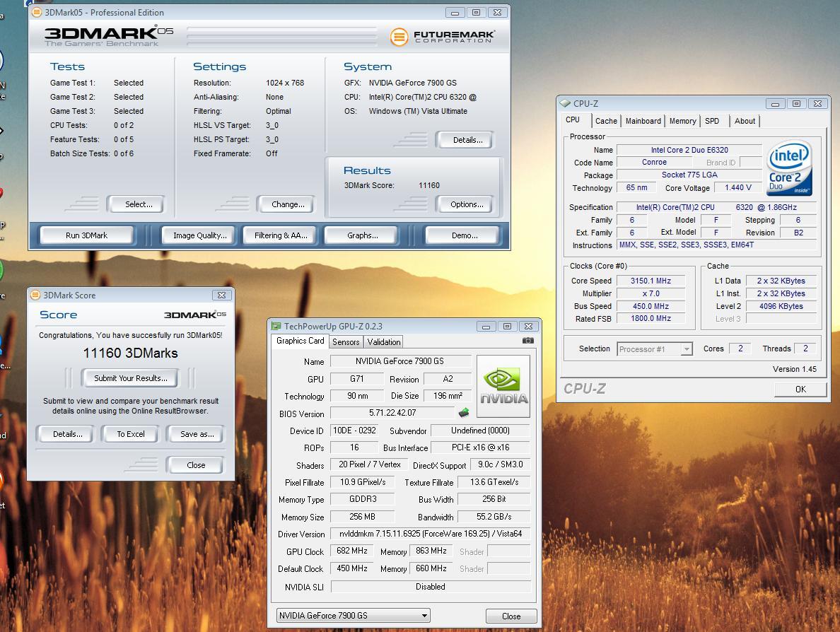This screenshot has height=632, width=840.
Task: Click the GPU-Z screenshot camera icon
Action: 527,341
